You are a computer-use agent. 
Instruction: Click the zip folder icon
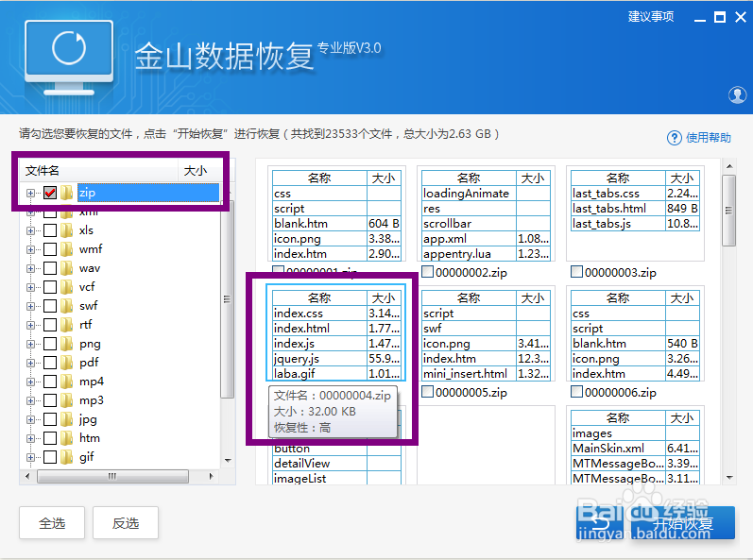67,193
